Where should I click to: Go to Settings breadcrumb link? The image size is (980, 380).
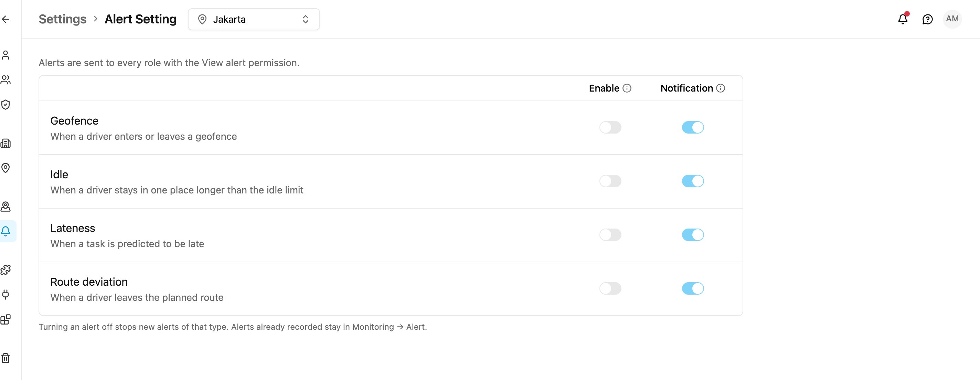click(62, 19)
